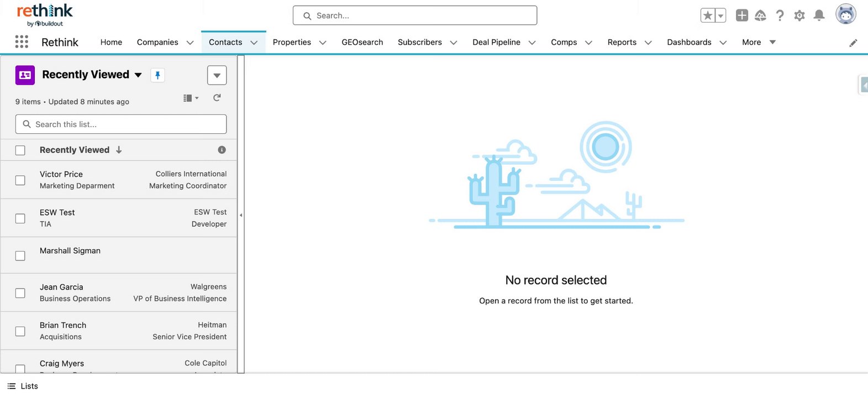The width and height of the screenshot is (868, 398).
Task: Expand the Dashboards tab dropdown
Action: [723, 43]
